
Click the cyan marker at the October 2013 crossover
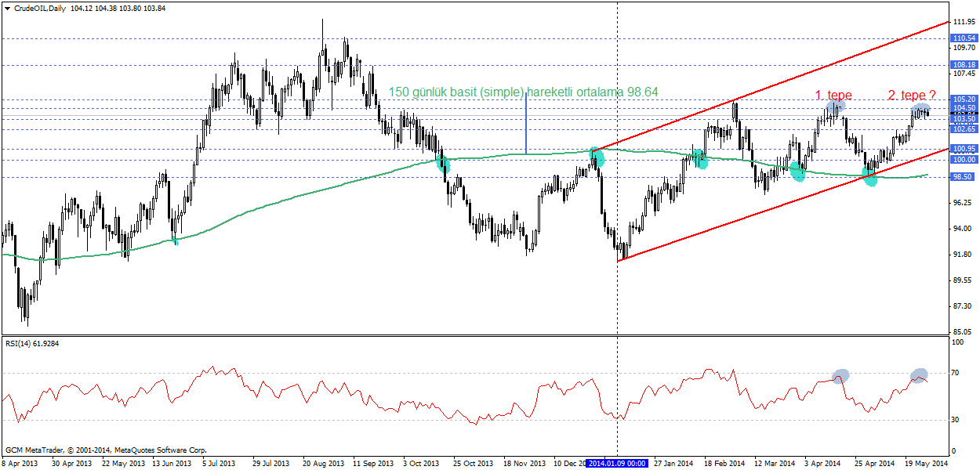click(x=442, y=163)
